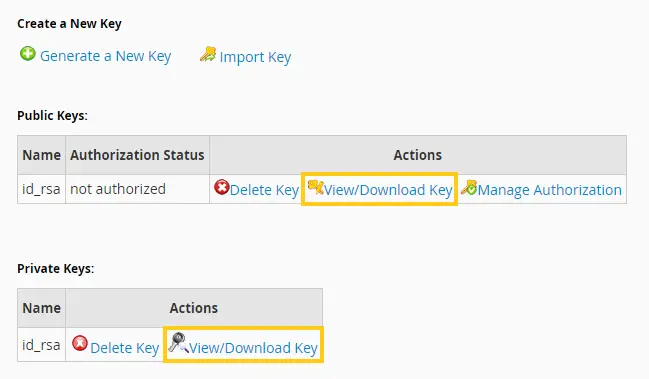This screenshot has height=379, width=649.
Task: Click id_rsa name in Private Keys table
Action: pyautogui.click(x=41, y=345)
